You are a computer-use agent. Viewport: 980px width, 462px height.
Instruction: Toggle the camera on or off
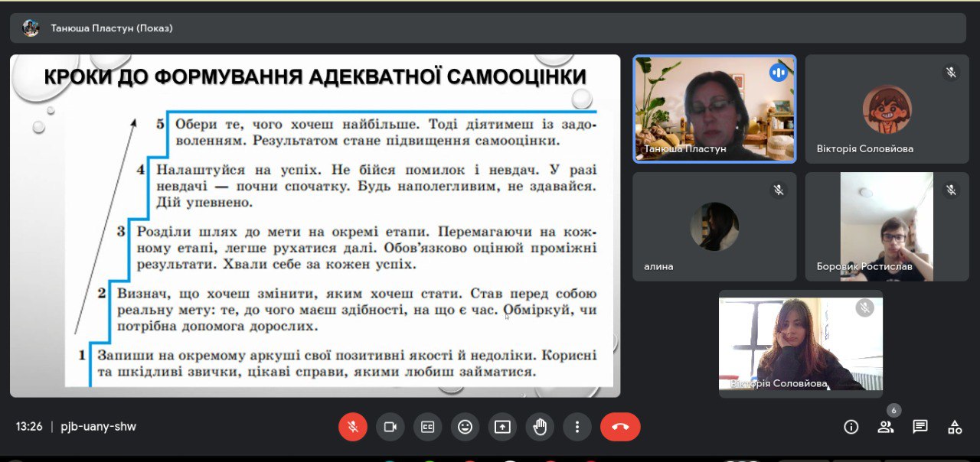[x=390, y=427]
